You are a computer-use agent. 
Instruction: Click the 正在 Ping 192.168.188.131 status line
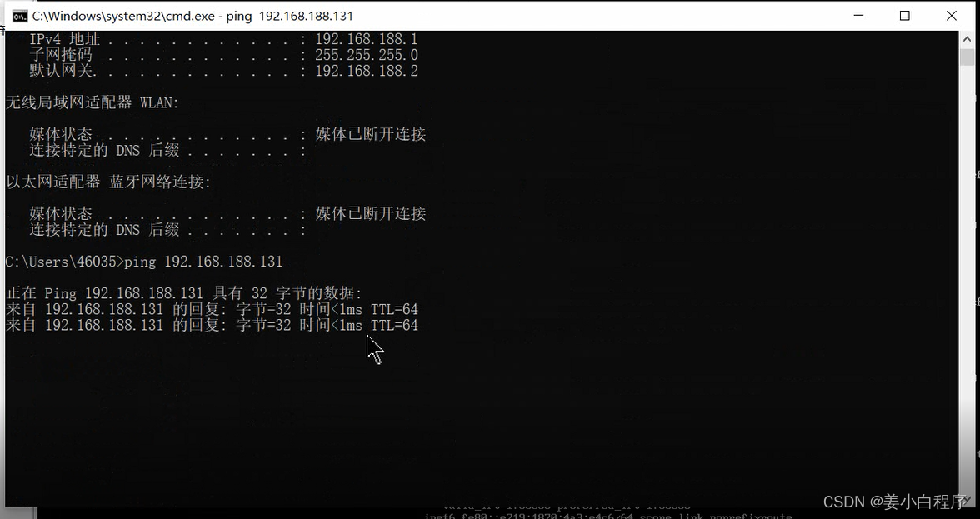(x=183, y=293)
